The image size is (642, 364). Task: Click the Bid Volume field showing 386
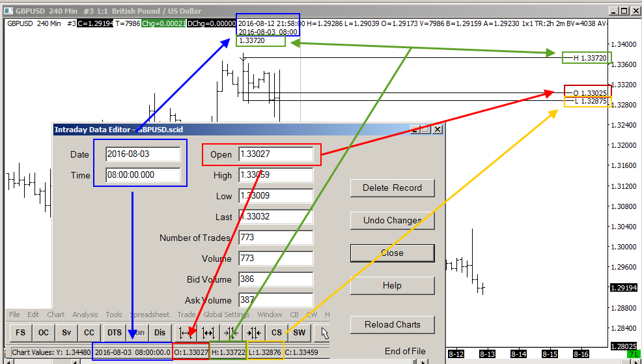click(x=276, y=279)
